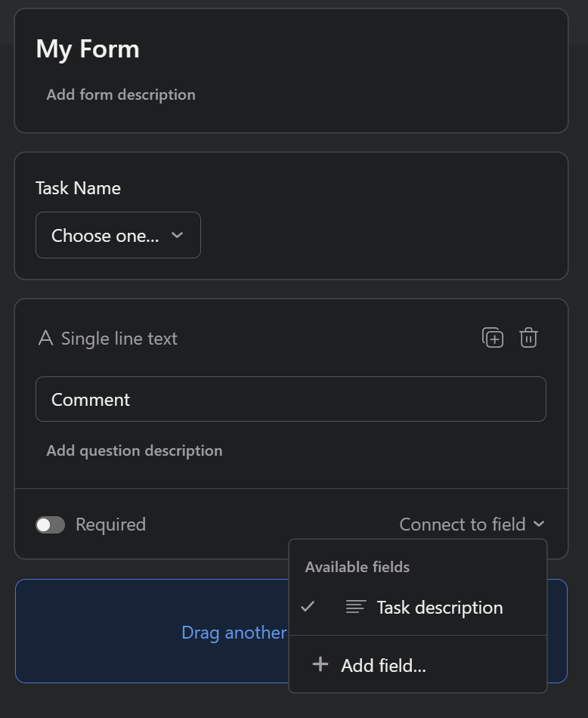Open the Choose one dropdown for Task Name
Screen dimensions: 588x718
(118, 235)
